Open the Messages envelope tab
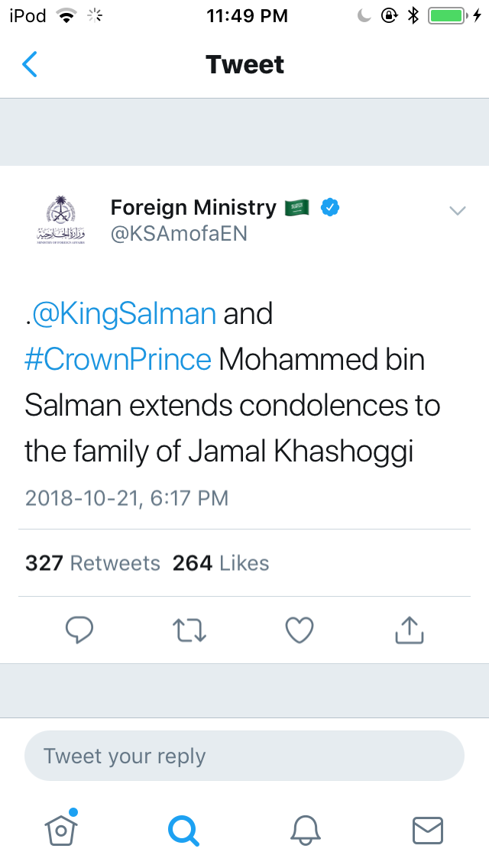 (428, 831)
